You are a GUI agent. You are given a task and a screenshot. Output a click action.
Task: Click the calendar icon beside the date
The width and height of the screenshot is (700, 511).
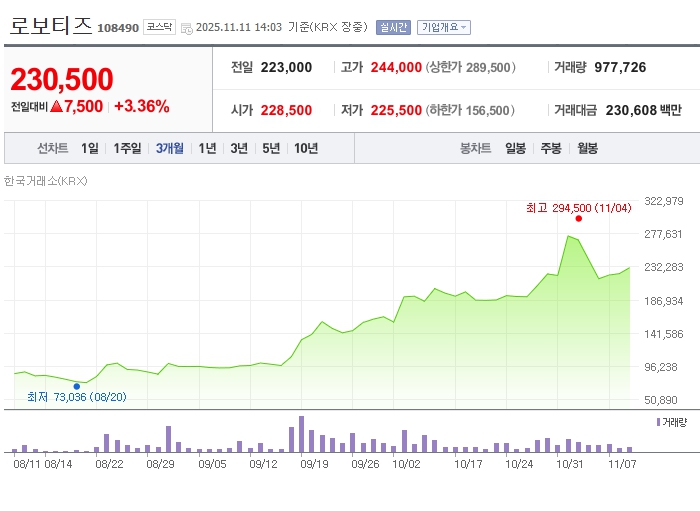click(x=186, y=28)
